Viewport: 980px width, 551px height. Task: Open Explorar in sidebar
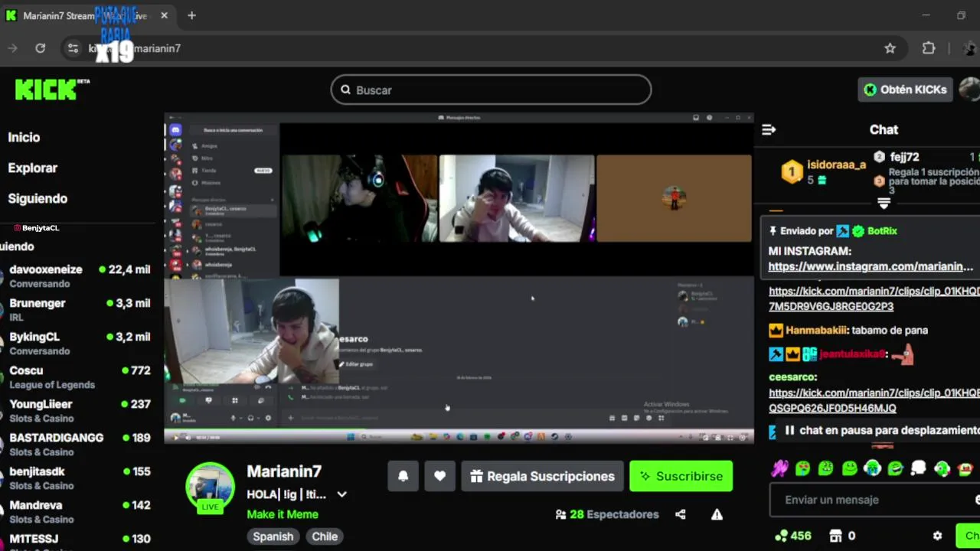(33, 168)
